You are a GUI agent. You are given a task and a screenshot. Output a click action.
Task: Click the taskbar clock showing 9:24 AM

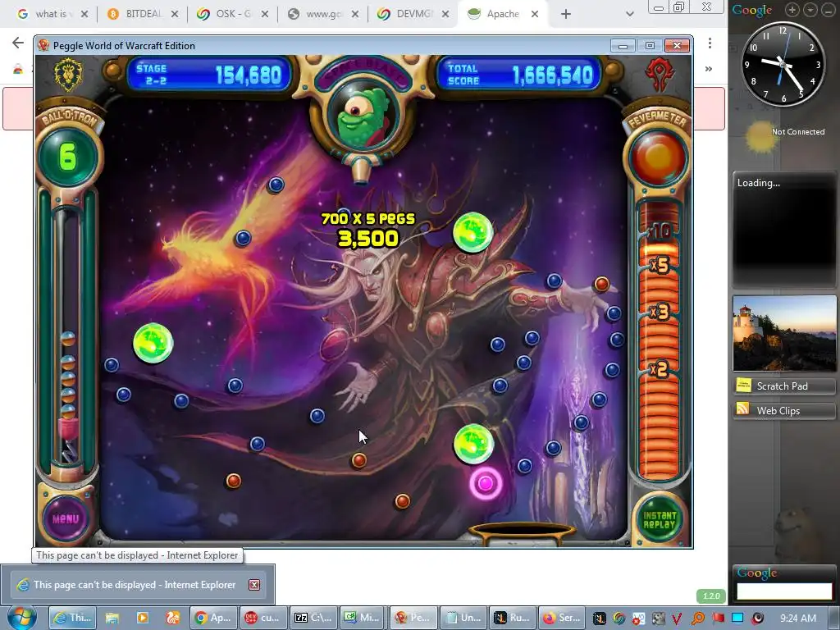[797, 619]
